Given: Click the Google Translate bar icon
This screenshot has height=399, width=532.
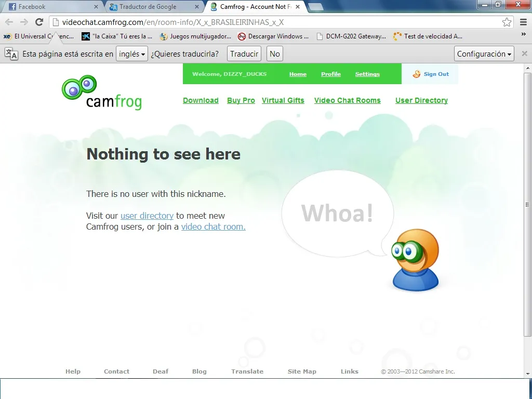Looking at the screenshot, I should point(11,54).
